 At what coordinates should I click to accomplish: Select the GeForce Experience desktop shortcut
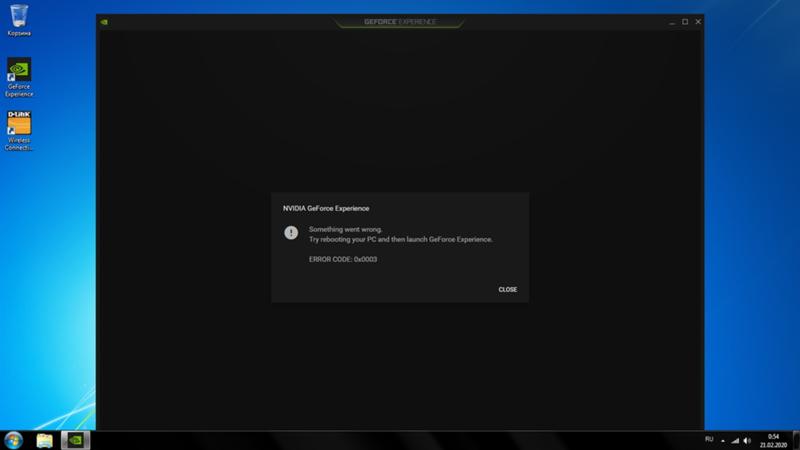pos(19,76)
